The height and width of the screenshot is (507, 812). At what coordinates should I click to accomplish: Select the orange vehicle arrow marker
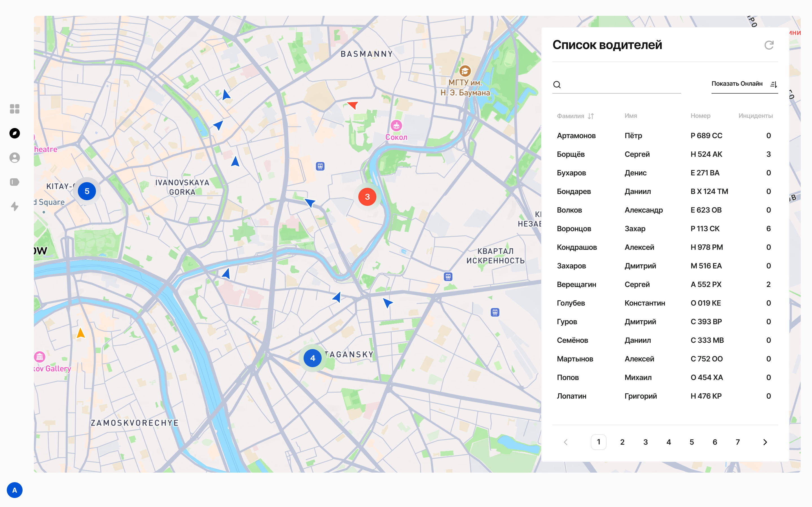80,333
